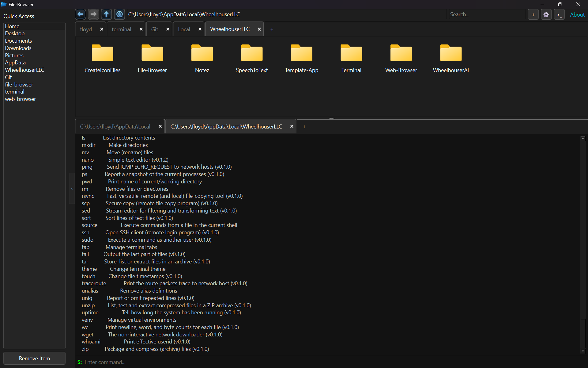The width and height of the screenshot is (588, 368).
Task: Close the floyd tab
Action: point(102,29)
